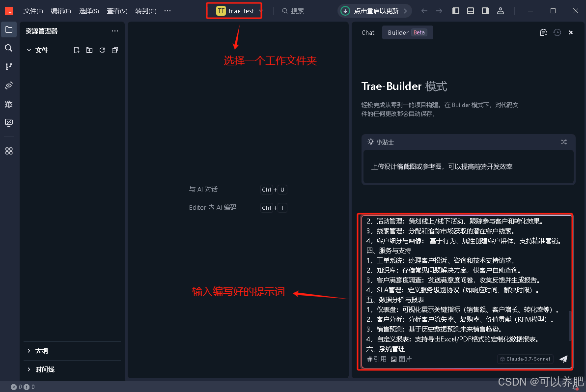586x392 pixels.
Task: Click the 搜索 search box
Action: 293,11
